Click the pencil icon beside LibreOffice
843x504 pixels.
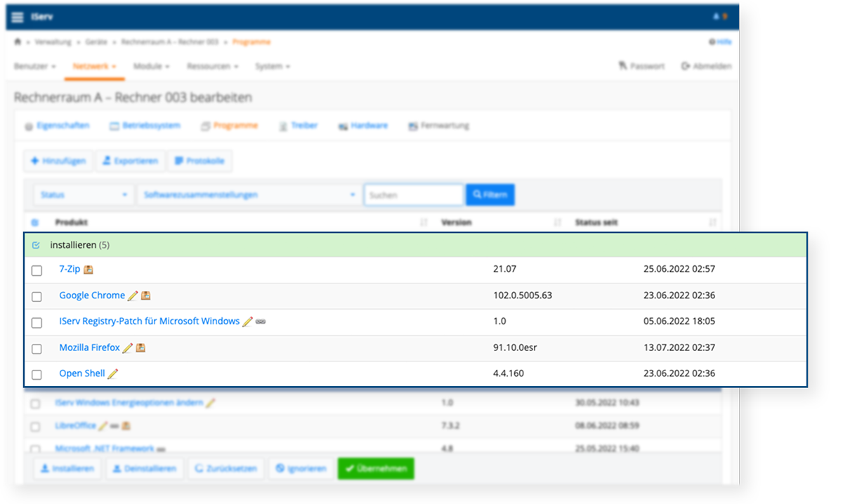(103, 425)
